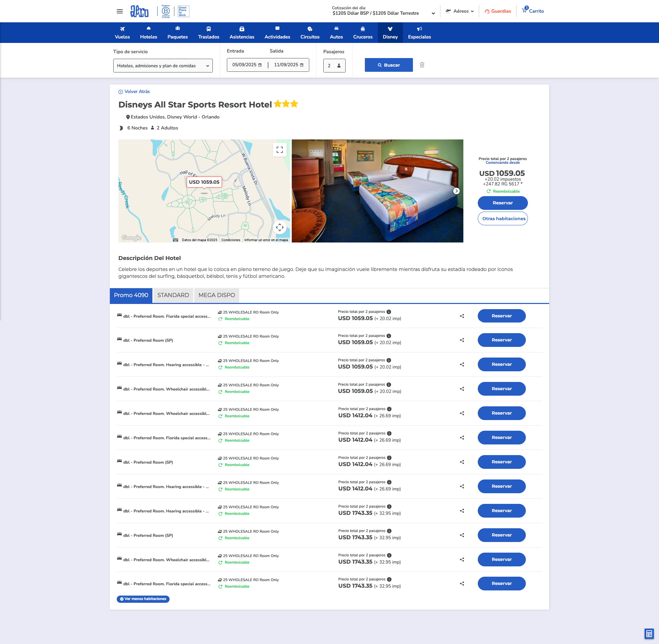The image size is (659, 644).
Task: Click USD 1059.05 map price marker
Action: pyautogui.click(x=204, y=182)
